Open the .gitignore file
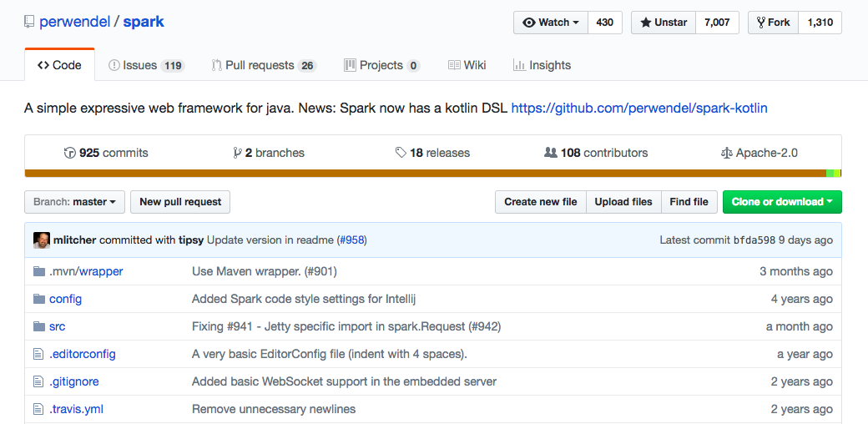This screenshot has width=868, height=424. tap(73, 381)
